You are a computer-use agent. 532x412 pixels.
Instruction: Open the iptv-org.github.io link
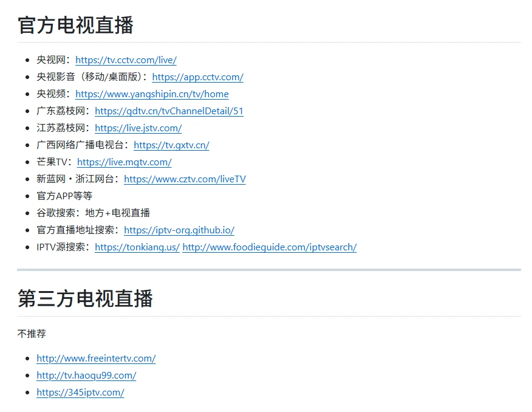coord(179,230)
